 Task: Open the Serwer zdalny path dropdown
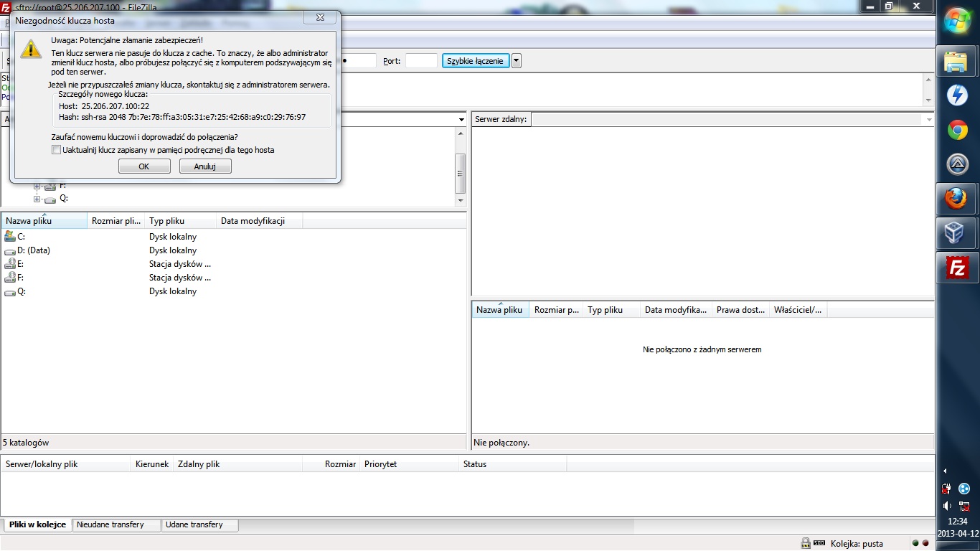(x=929, y=119)
